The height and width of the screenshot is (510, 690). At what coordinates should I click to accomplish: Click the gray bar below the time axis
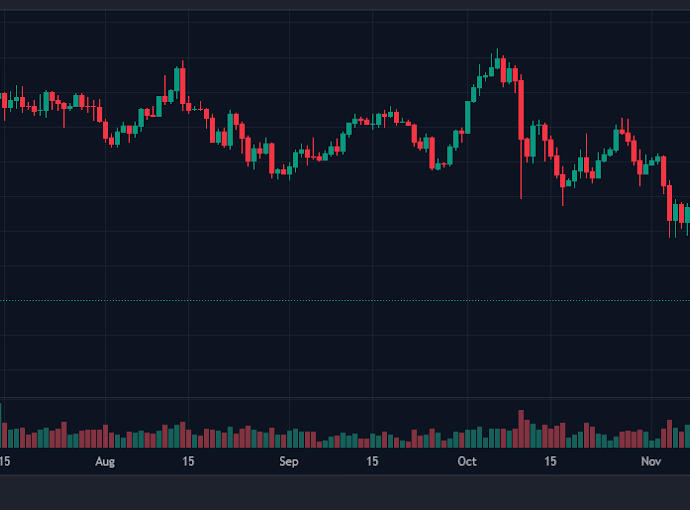click(x=345, y=490)
